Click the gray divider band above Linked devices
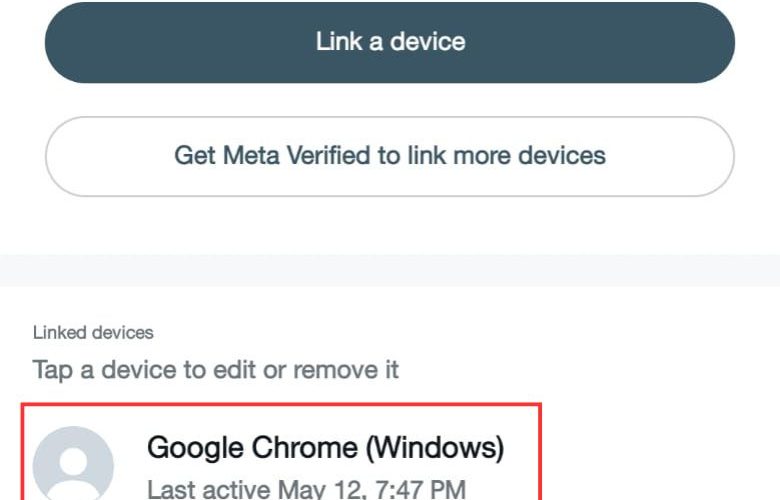Image resolution: width=780 pixels, height=500 pixels. 390,271
